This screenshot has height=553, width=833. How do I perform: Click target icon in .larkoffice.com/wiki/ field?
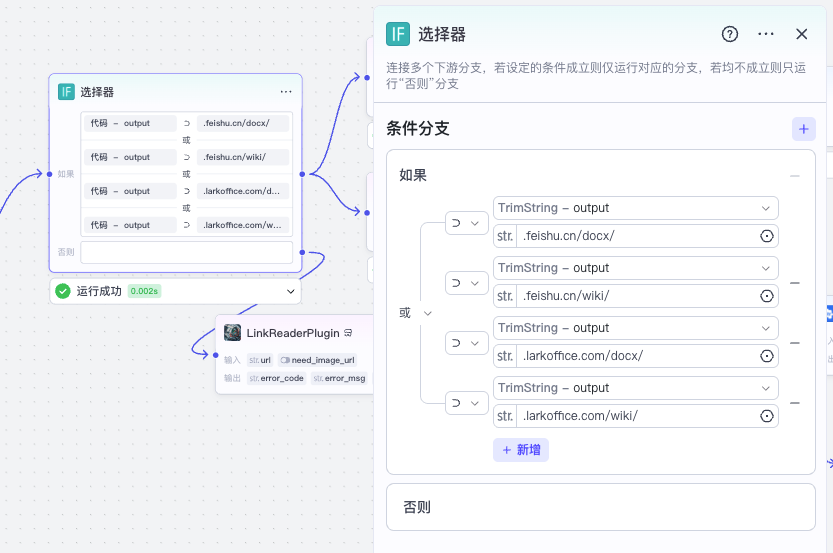767,416
